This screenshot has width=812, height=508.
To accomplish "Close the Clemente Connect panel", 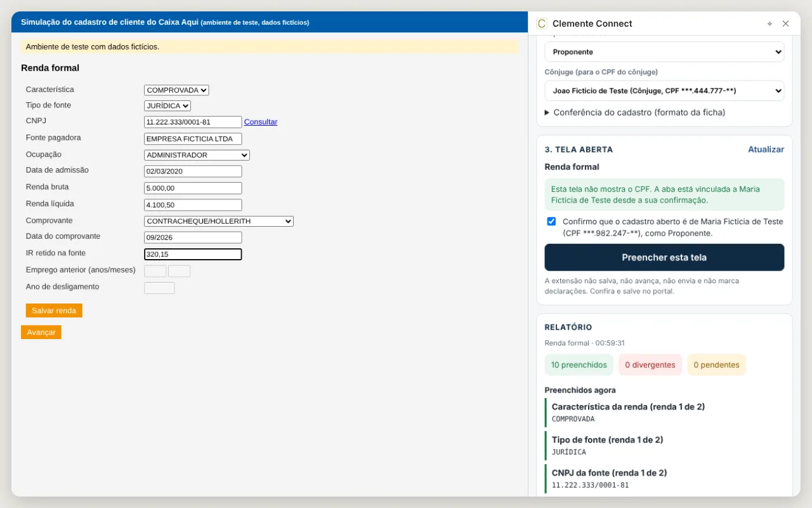I will click(x=785, y=23).
